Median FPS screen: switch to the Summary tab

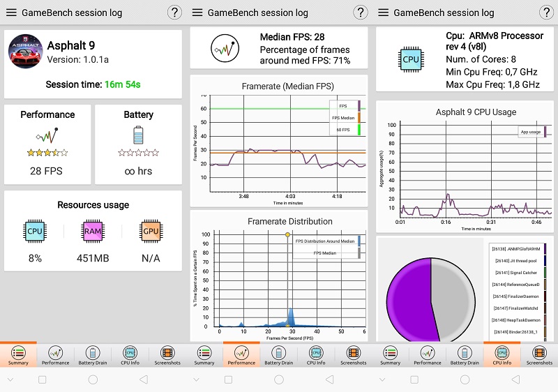pos(204,355)
